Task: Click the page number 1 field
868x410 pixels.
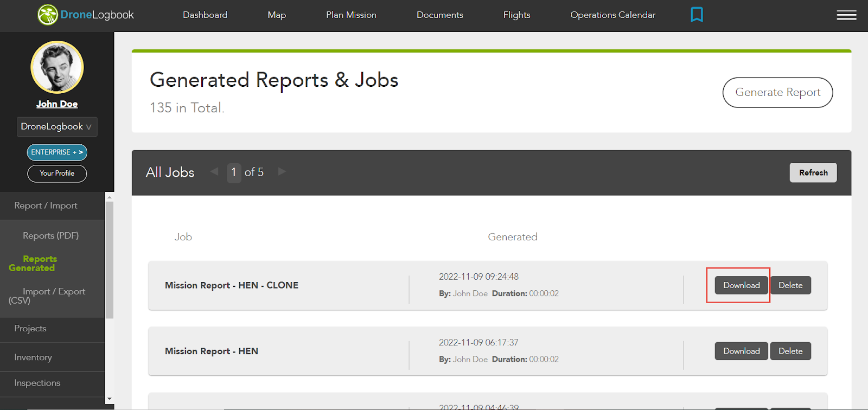Action: (x=234, y=172)
